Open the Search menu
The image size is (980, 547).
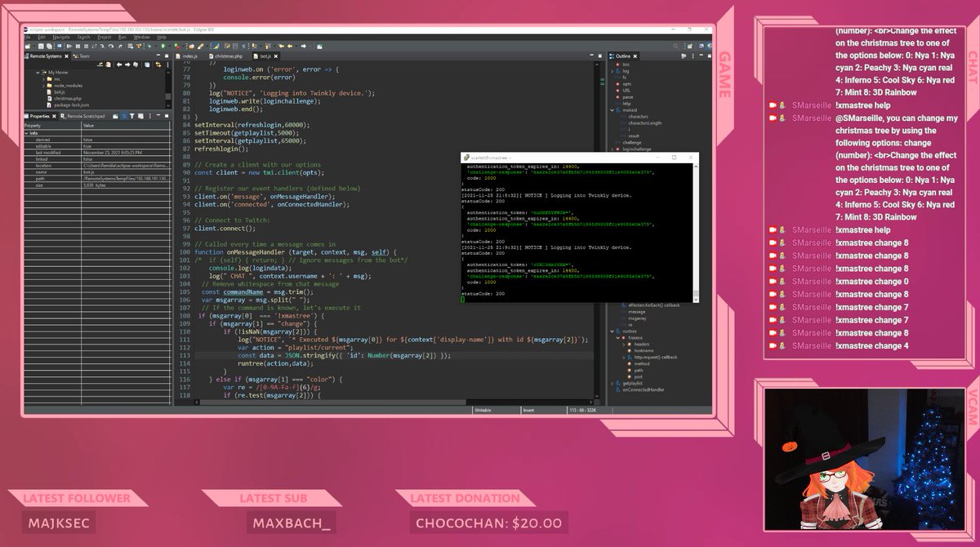(x=83, y=37)
